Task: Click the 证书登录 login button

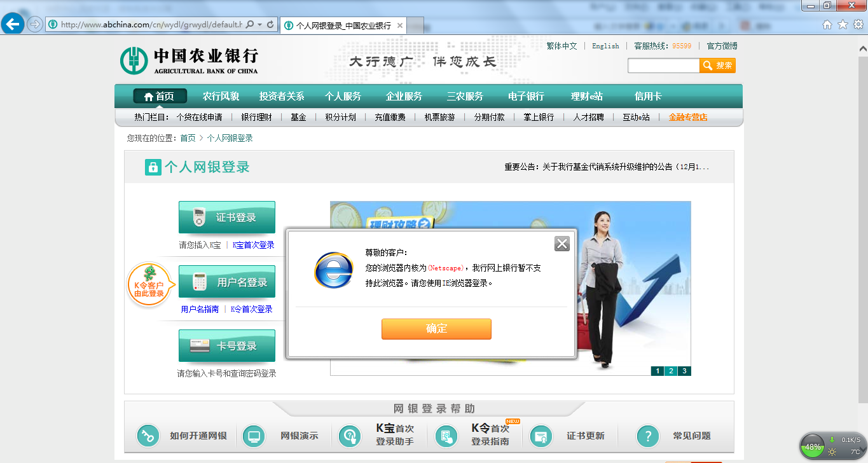Action: (227, 218)
